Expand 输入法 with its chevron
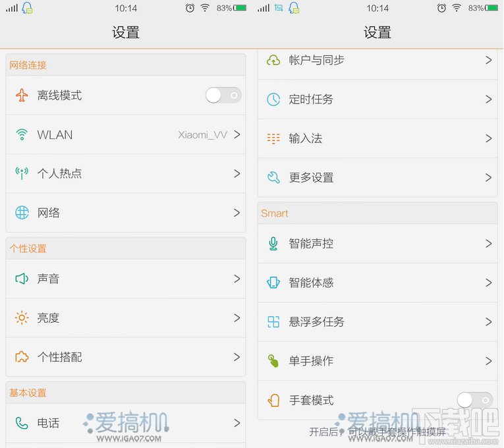 click(x=489, y=138)
